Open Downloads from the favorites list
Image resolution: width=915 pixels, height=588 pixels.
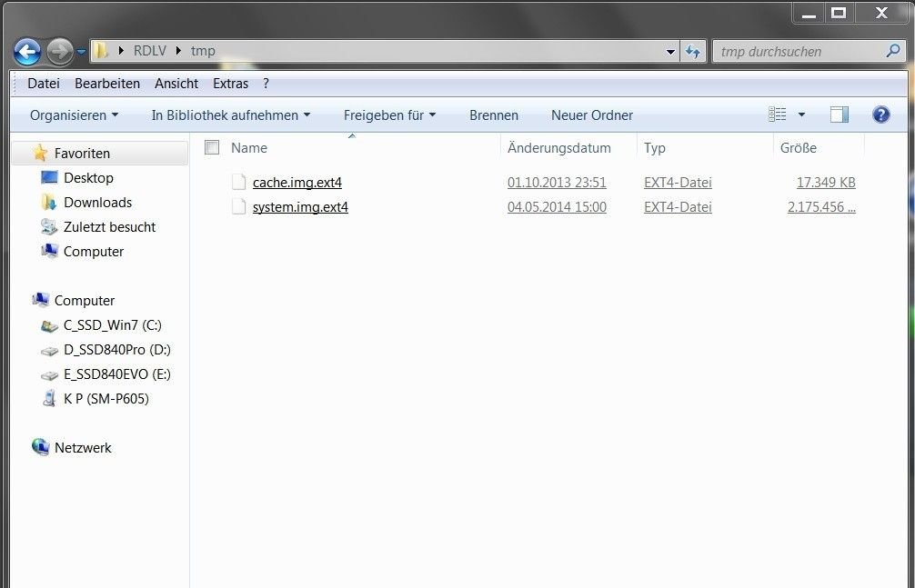97,202
